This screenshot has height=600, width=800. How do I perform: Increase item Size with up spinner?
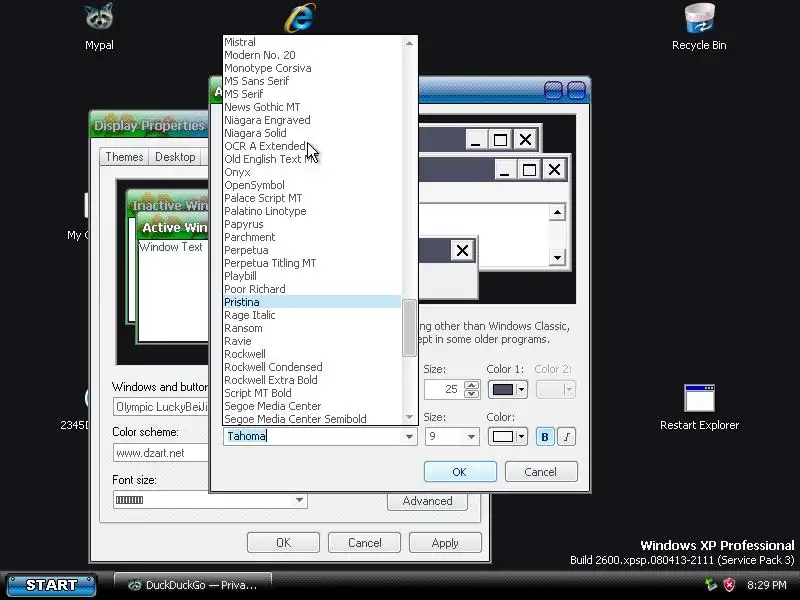472,385
